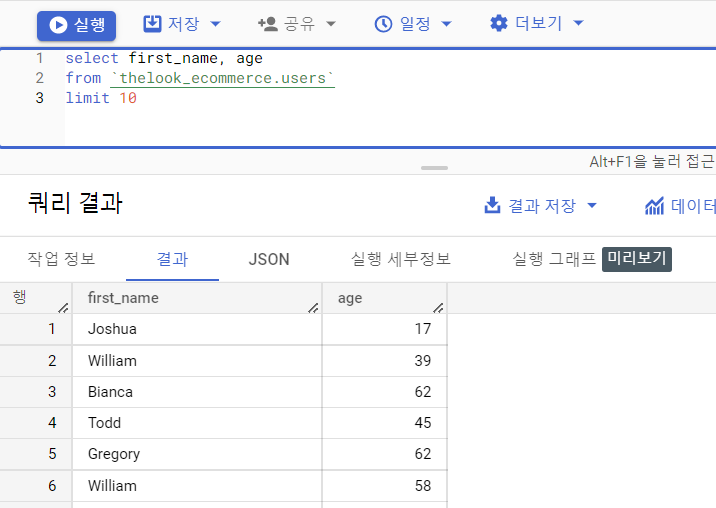This screenshot has height=508, width=716.
Task: Click the clock schedule icon
Action: coord(384,24)
